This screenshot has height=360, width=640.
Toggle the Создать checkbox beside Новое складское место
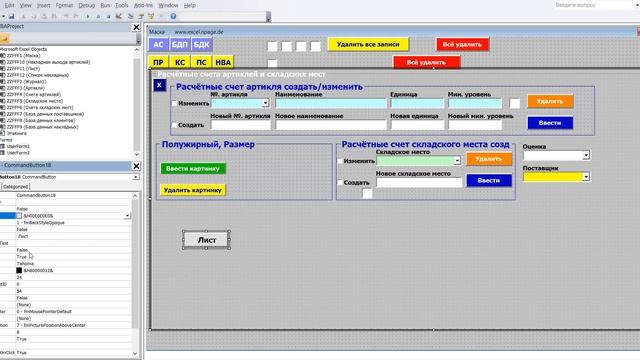(x=340, y=182)
